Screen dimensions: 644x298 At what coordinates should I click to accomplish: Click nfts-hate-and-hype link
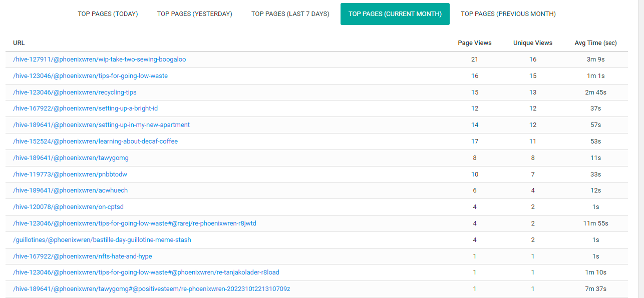tap(83, 256)
